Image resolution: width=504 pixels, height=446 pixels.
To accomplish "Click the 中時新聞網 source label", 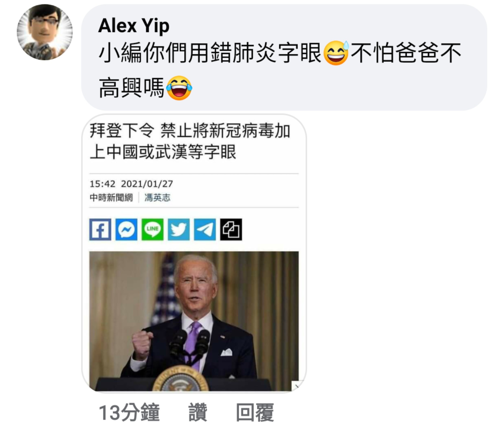I will click(x=111, y=198).
